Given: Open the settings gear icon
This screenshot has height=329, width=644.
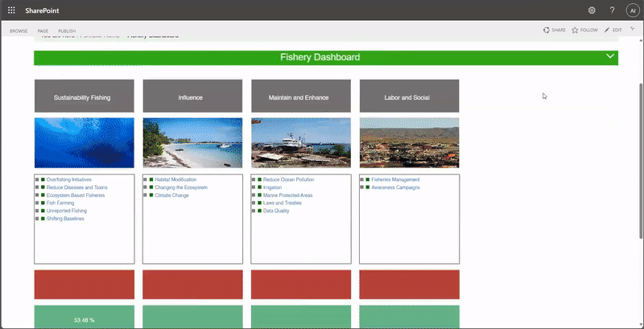Looking at the screenshot, I should [x=592, y=10].
